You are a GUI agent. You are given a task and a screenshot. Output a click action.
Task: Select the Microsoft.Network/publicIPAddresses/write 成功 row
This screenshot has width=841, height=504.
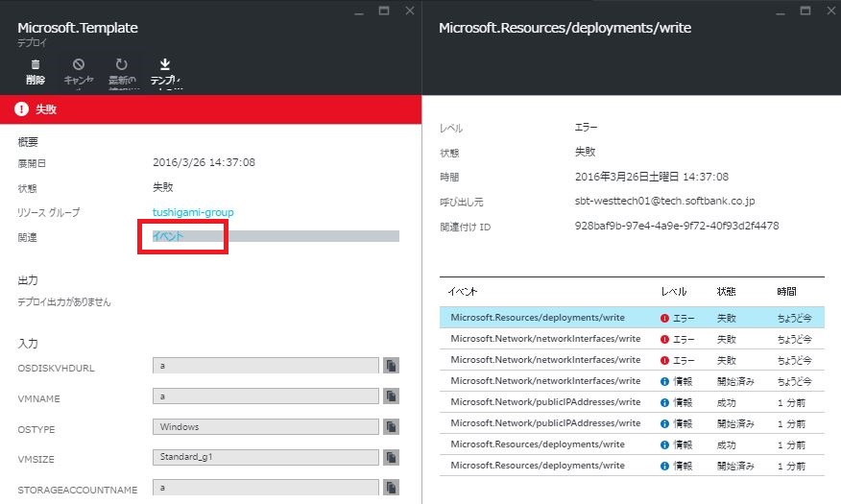point(632,402)
